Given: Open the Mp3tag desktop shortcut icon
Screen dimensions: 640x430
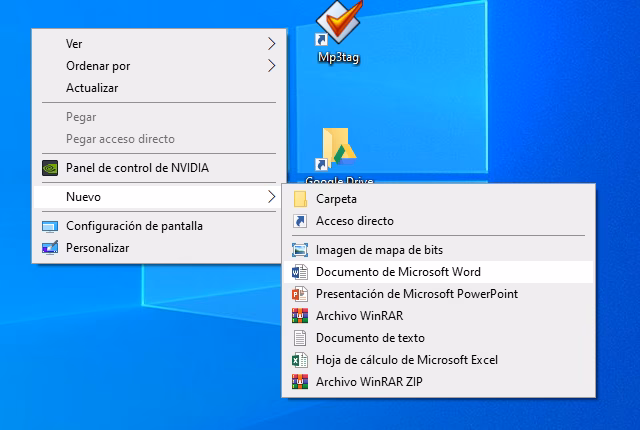Looking at the screenshot, I should tap(339, 22).
